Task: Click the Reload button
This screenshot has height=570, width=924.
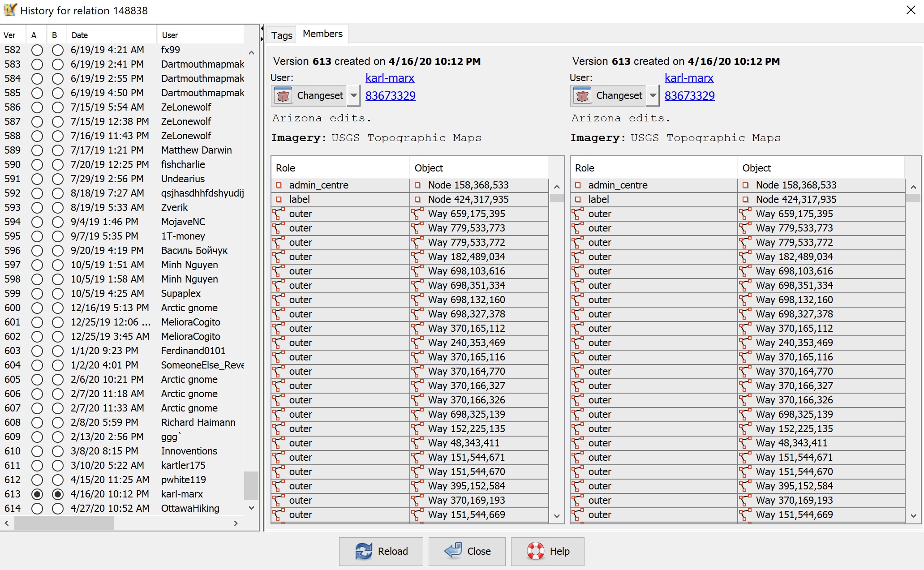Action: (381, 551)
